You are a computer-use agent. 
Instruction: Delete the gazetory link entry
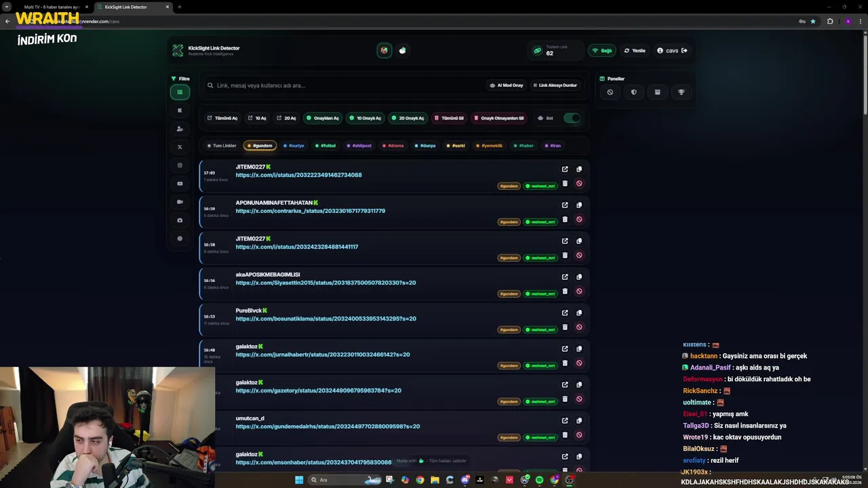pyautogui.click(x=565, y=399)
